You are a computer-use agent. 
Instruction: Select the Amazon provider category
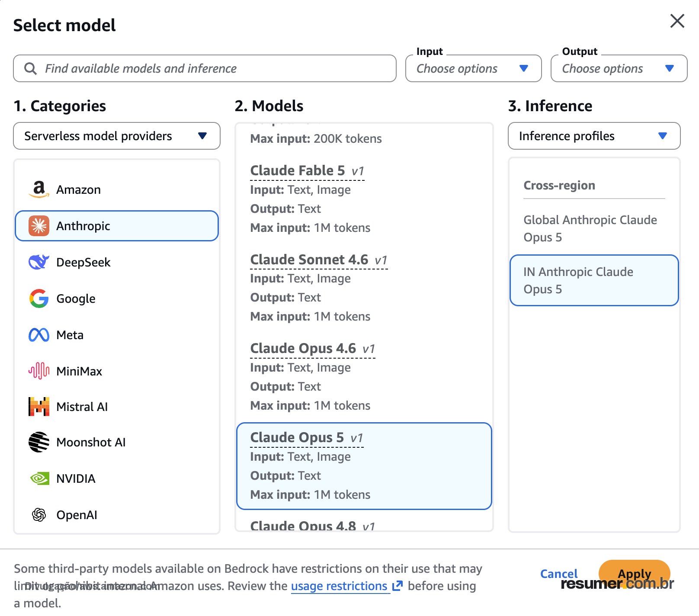(x=117, y=189)
